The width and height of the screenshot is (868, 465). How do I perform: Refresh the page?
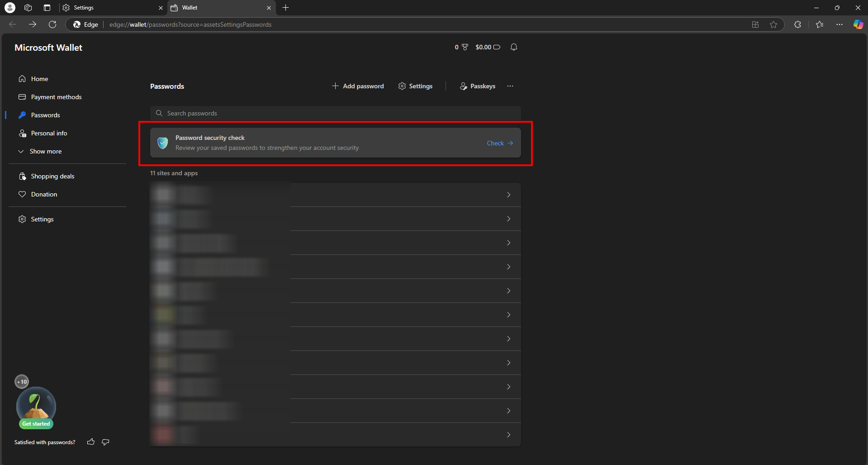pos(52,24)
